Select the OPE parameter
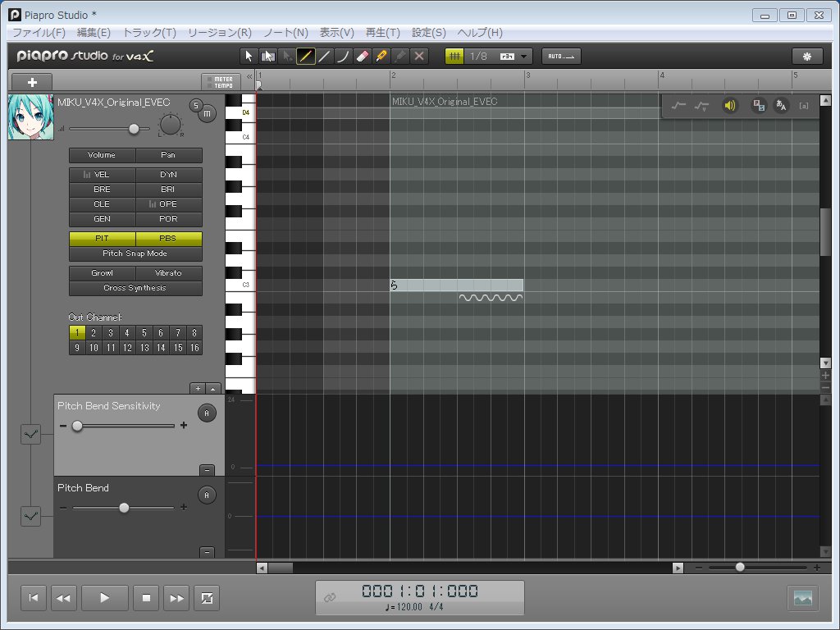Image resolution: width=840 pixels, height=630 pixels. [168, 204]
